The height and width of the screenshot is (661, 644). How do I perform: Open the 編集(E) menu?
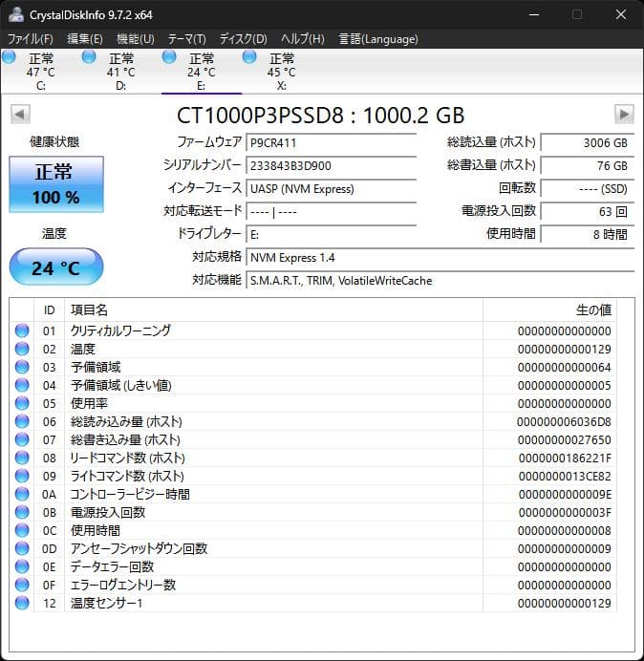pyautogui.click(x=85, y=39)
